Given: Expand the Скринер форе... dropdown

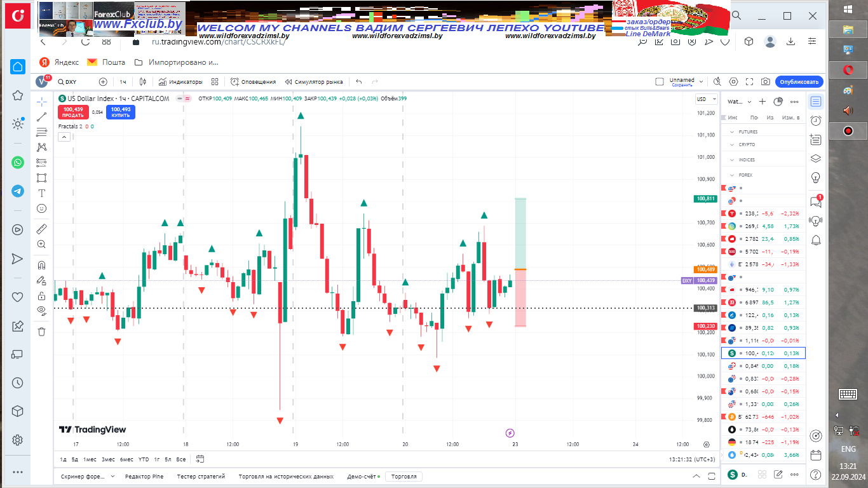Looking at the screenshot, I should tap(112, 476).
